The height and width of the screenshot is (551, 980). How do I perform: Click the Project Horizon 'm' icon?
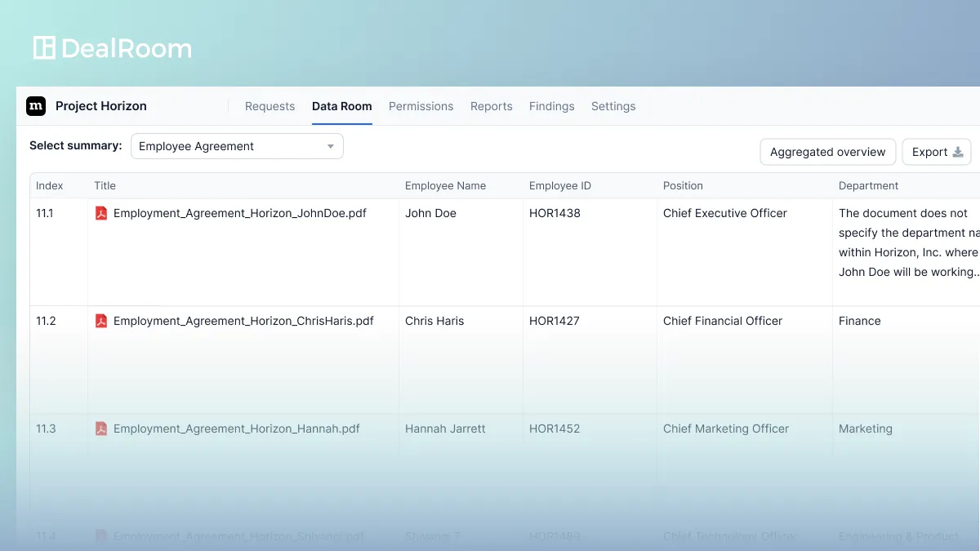click(x=36, y=106)
